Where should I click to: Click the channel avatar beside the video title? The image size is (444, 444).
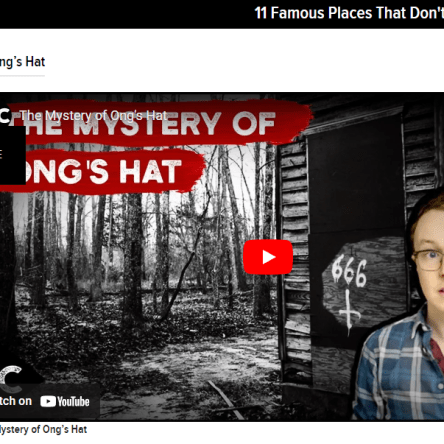pyautogui.click(x=5, y=116)
